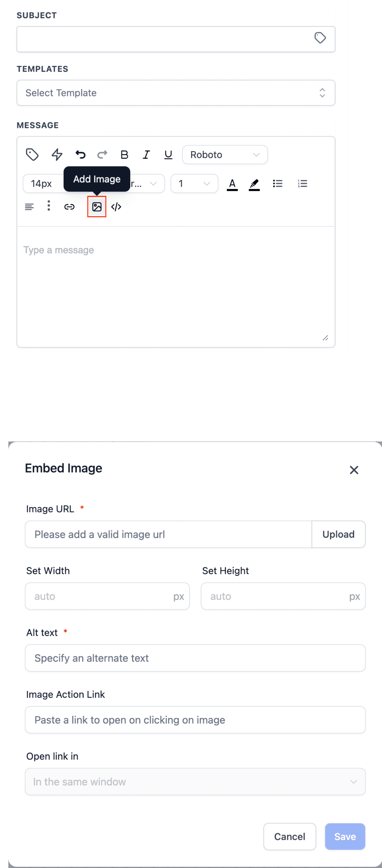Undo the last edit in message toolbar
This screenshot has width=382, height=868.
pos(80,155)
